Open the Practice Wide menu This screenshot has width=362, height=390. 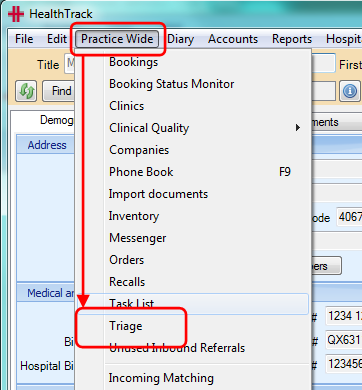117,39
